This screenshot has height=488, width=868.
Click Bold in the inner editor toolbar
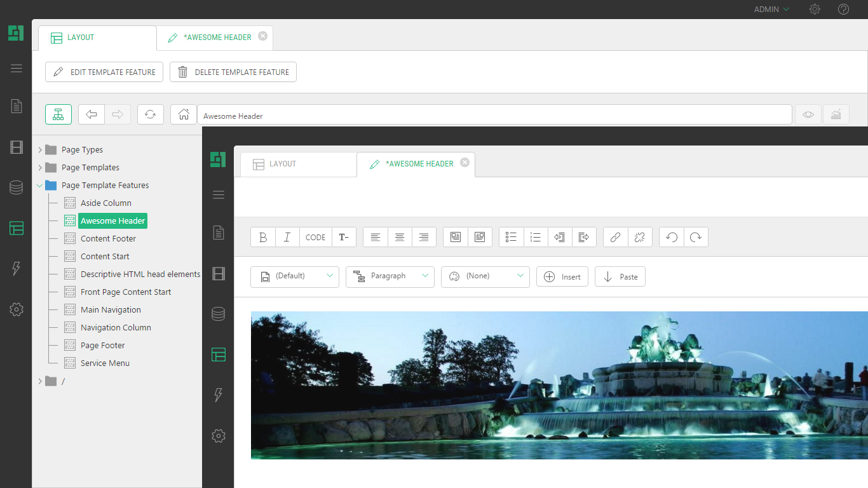pyautogui.click(x=263, y=237)
